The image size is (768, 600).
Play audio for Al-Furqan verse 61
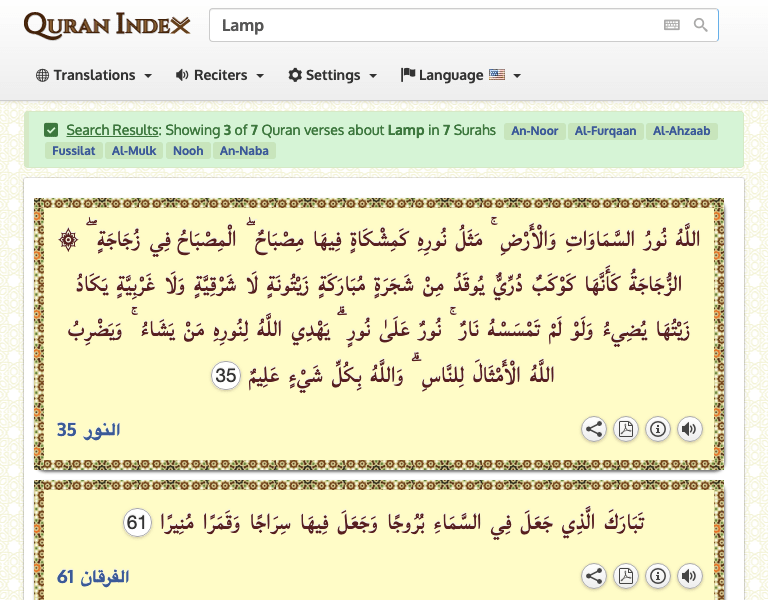pyautogui.click(x=689, y=576)
